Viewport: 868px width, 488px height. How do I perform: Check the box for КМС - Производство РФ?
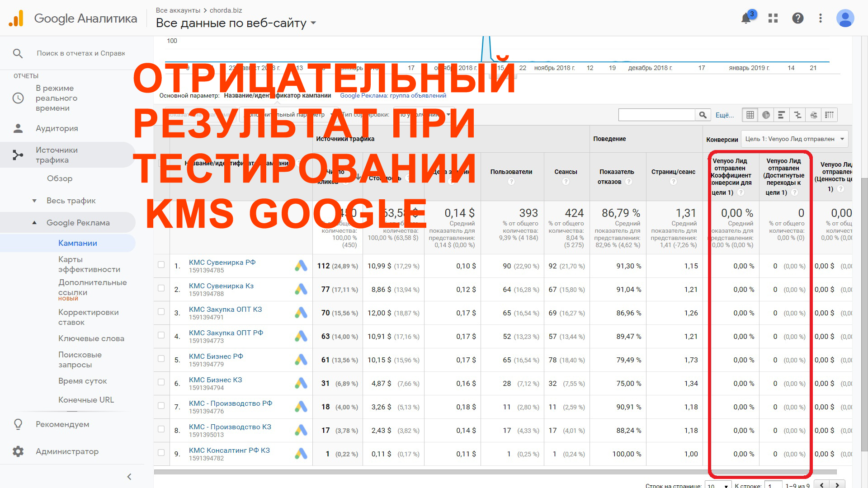coord(161,406)
